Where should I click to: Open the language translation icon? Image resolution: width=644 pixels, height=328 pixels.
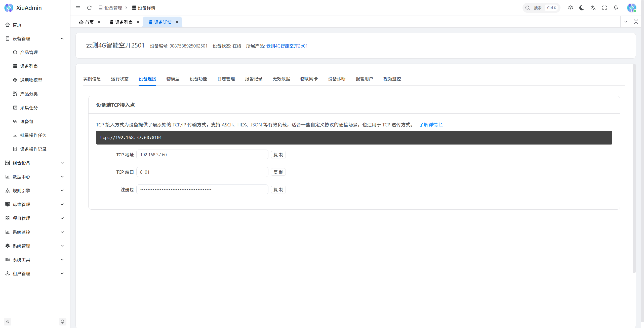click(593, 8)
